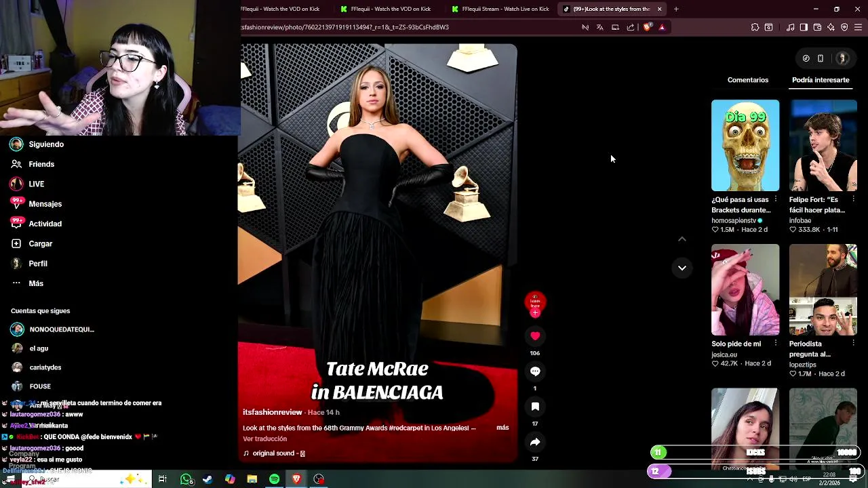Image resolution: width=868 pixels, height=488 pixels.
Task: Open Perfil in the sidebar
Action: click(x=29, y=264)
